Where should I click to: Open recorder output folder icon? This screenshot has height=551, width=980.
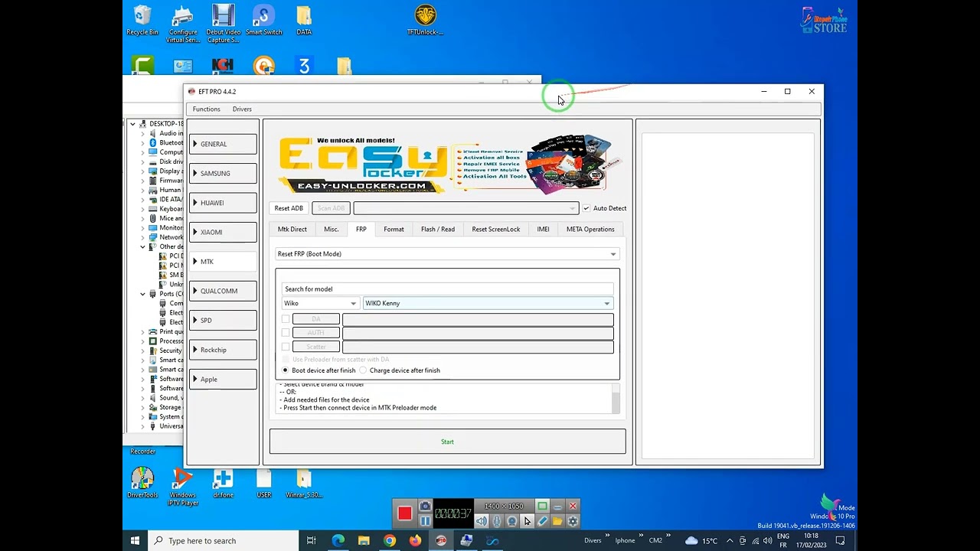(557, 521)
